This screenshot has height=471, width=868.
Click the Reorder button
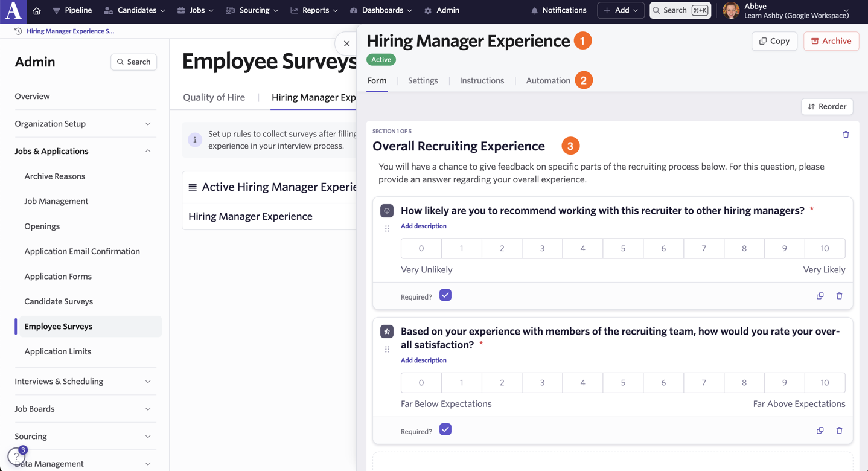(827, 106)
